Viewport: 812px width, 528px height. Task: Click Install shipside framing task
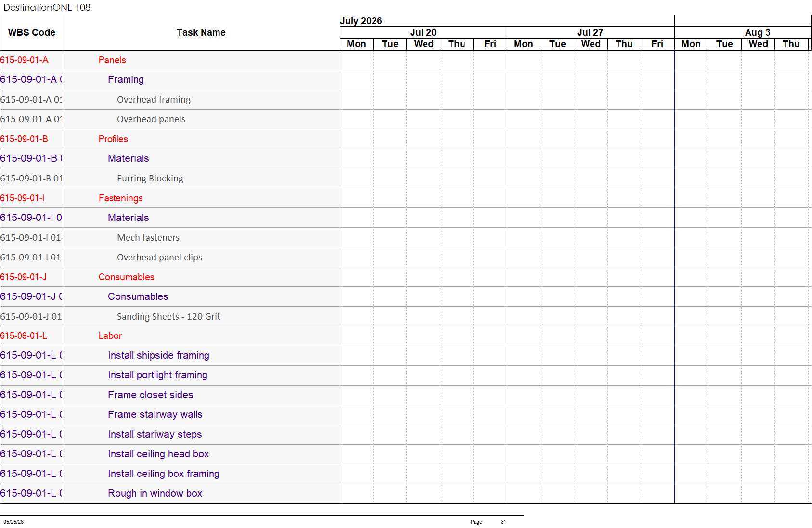[x=158, y=355]
